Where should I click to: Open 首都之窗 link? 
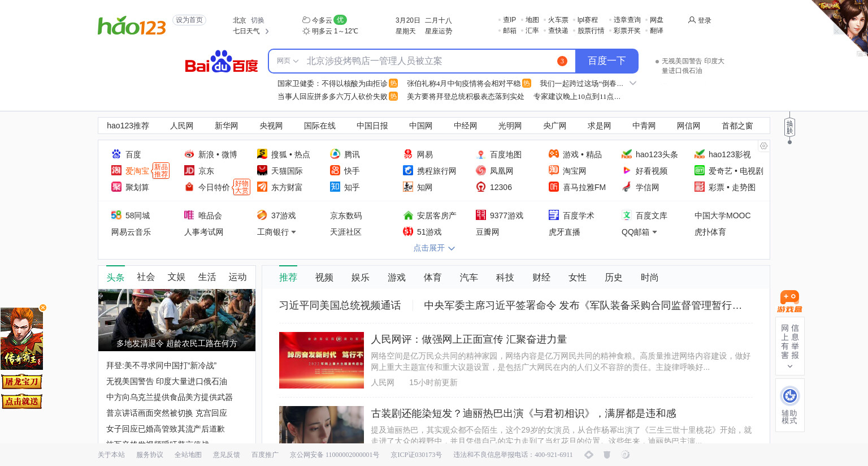[737, 126]
